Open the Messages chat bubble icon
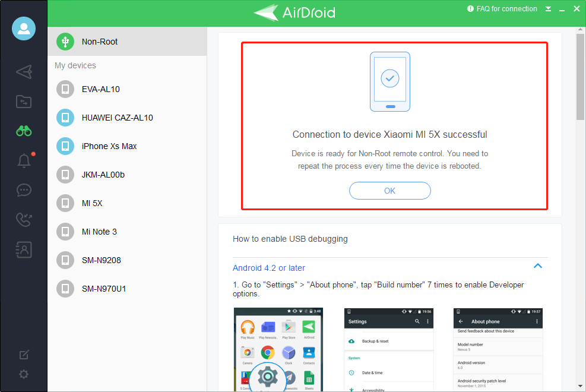Viewport: 586px width, 392px height. coord(24,191)
